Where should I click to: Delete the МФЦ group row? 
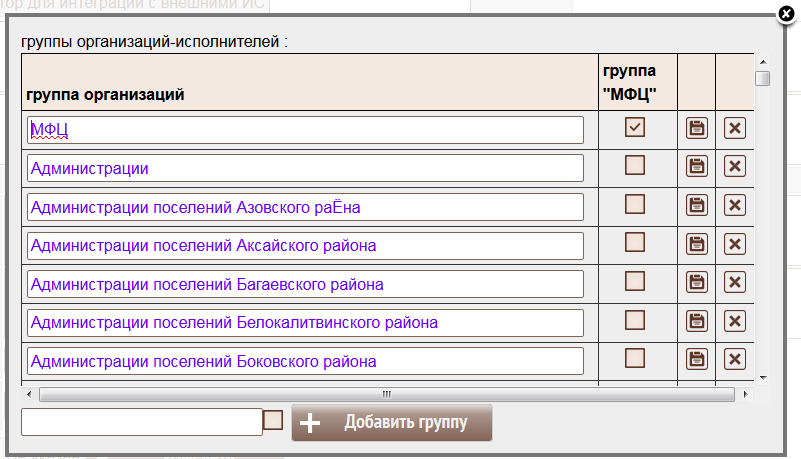pos(734,128)
